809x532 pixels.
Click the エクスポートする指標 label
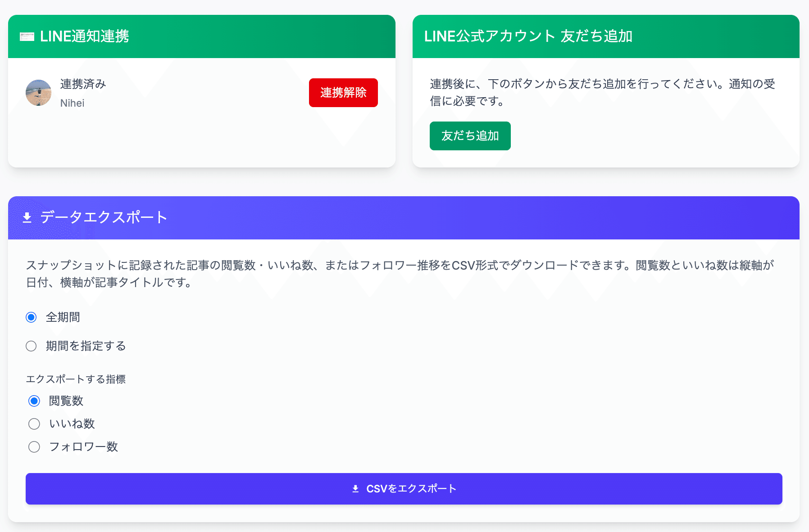coord(76,379)
